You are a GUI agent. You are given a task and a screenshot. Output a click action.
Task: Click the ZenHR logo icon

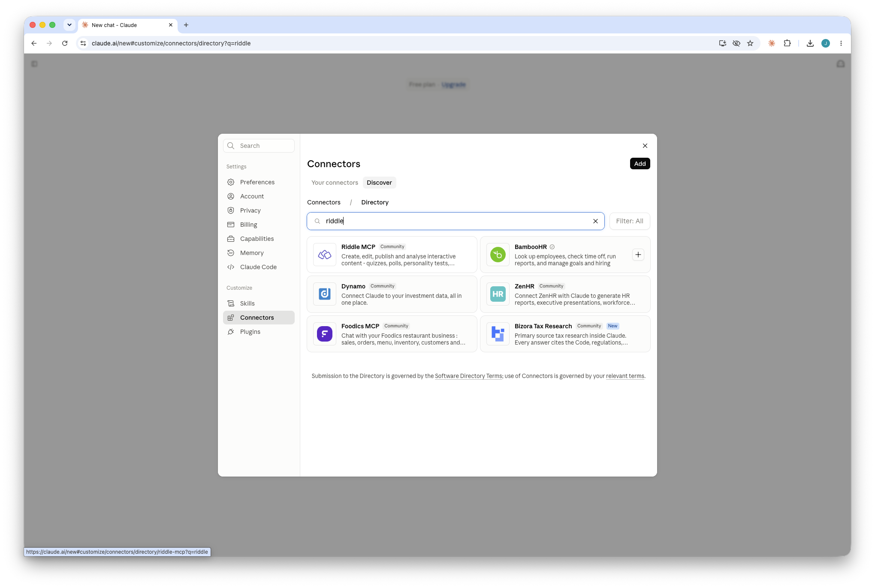tap(498, 294)
